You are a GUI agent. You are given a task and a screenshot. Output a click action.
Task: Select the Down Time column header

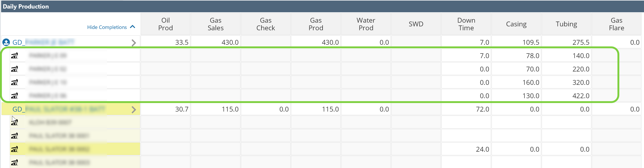(466, 24)
